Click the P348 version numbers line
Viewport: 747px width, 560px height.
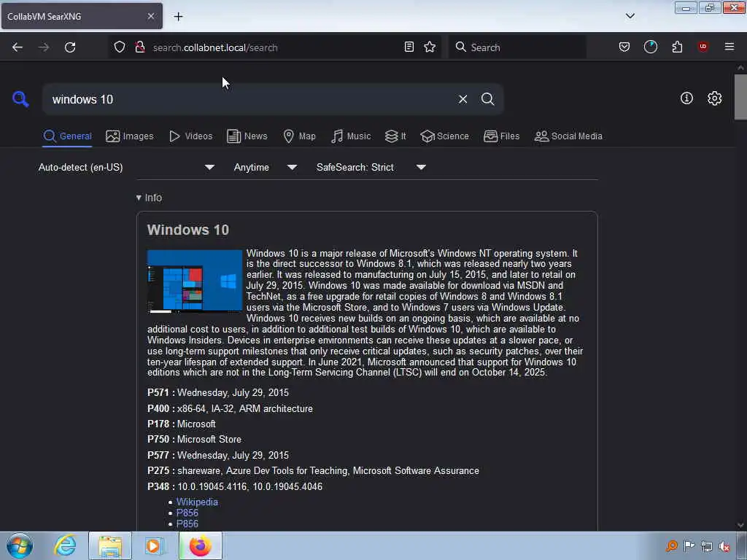235,486
